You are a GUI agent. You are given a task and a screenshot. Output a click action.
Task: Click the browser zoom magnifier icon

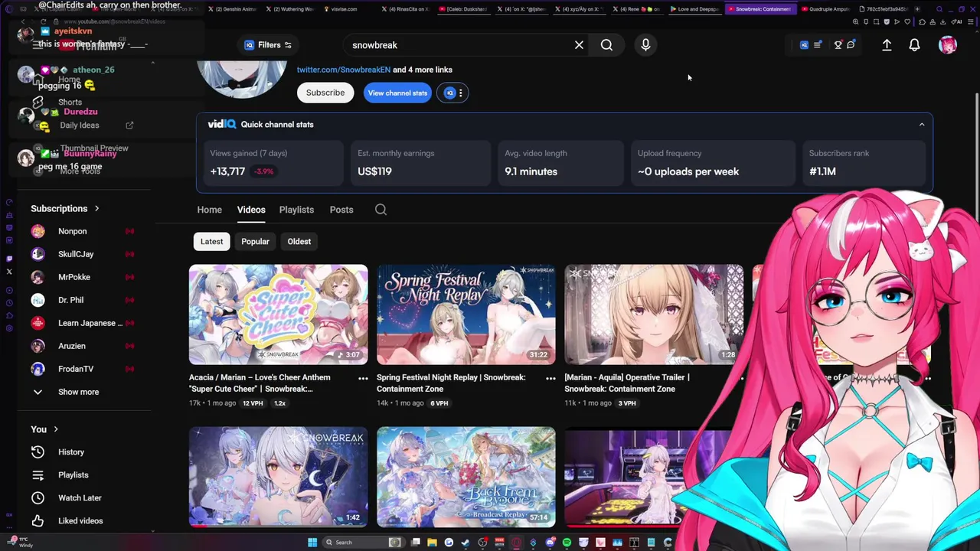[856, 21]
